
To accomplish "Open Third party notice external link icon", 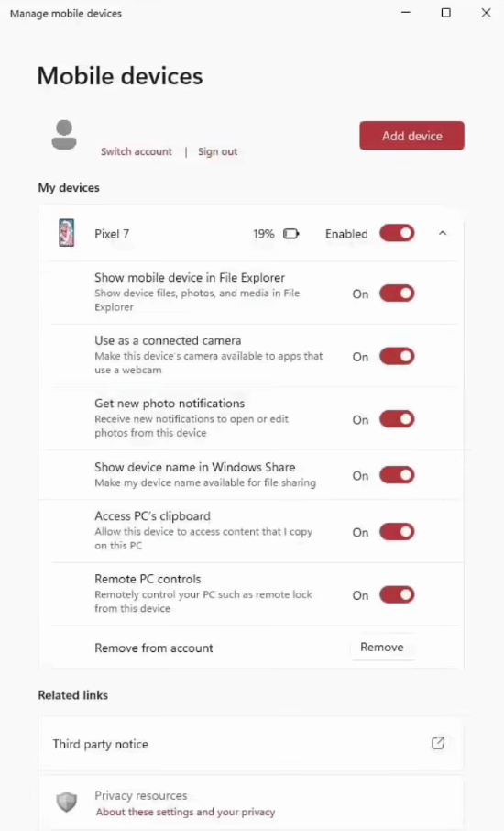I will point(438,743).
